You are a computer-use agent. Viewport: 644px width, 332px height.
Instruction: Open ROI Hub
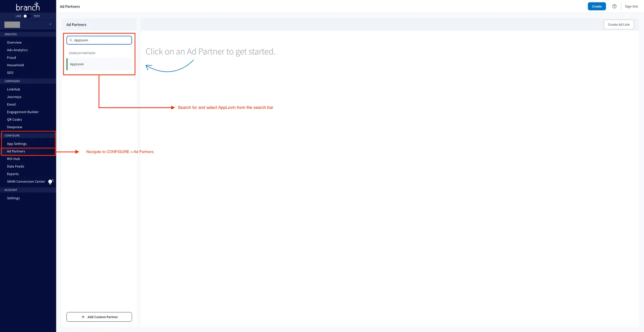click(14, 159)
